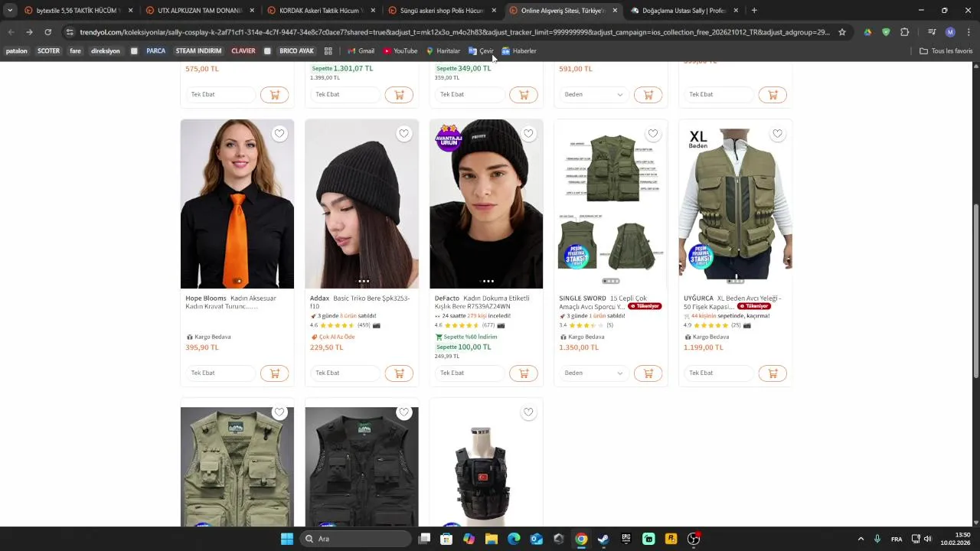Image resolution: width=980 pixels, height=551 pixels.
Task: Open the BRICO AYAK bookmark
Action: [x=296, y=51]
